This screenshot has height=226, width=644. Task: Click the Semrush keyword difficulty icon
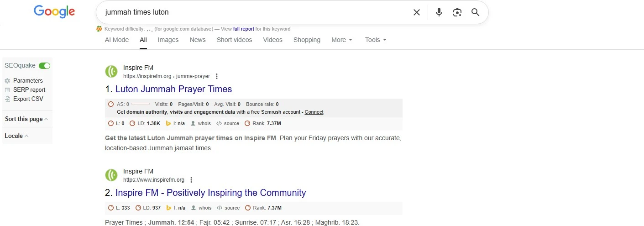(99, 29)
